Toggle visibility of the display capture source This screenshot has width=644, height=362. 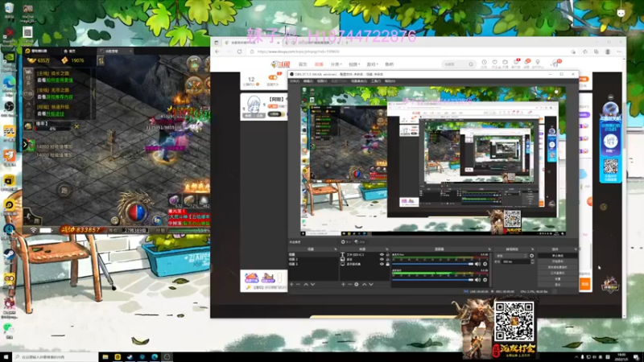(382, 264)
